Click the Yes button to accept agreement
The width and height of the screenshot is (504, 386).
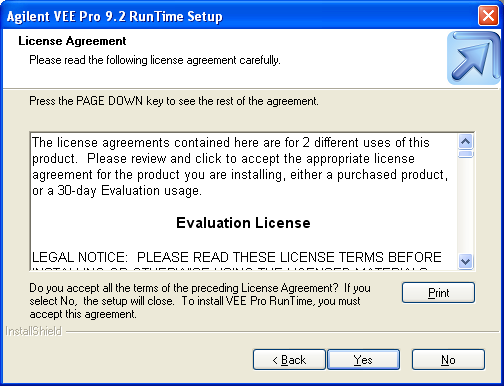click(x=363, y=359)
